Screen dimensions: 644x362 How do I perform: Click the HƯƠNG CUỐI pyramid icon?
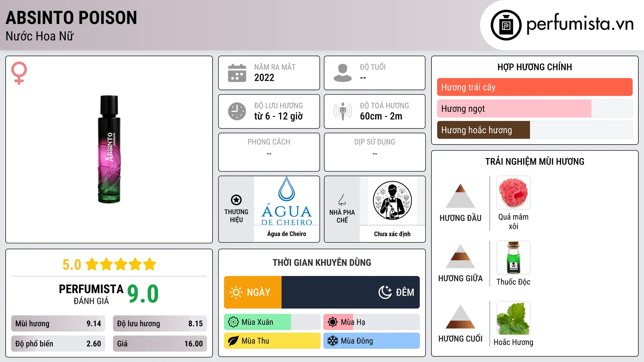460,316
